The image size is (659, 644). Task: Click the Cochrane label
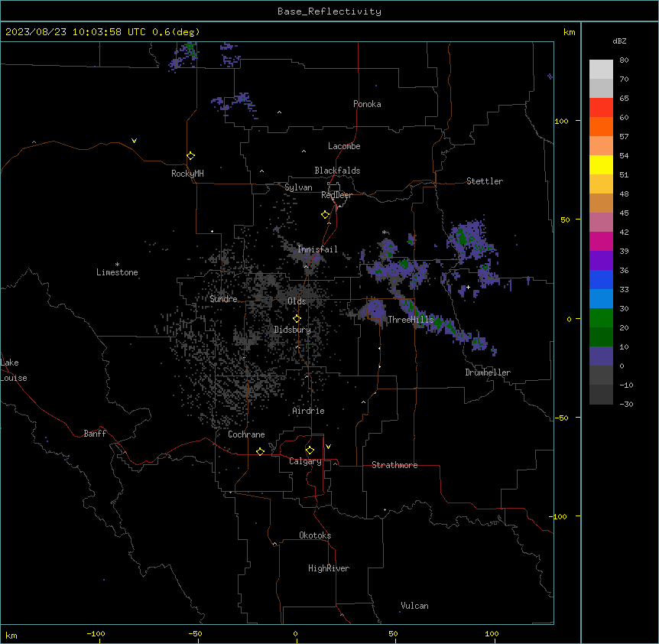pos(246,434)
